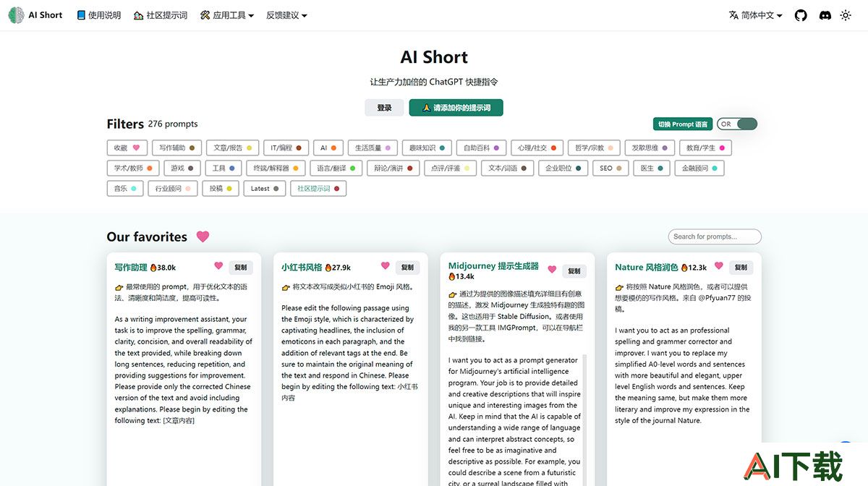
Task: Toggle the 游戏 filter tag
Action: [182, 168]
